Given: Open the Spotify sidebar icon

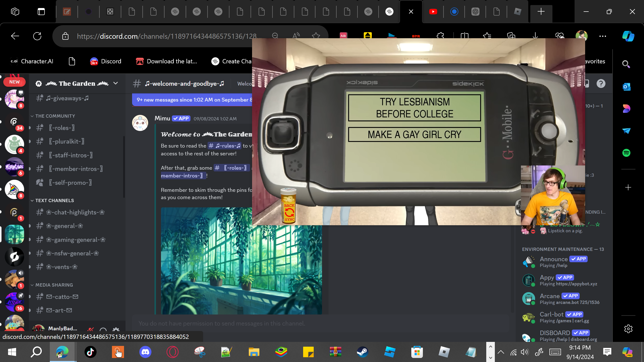Looking at the screenshot, I should coord(626,153).
